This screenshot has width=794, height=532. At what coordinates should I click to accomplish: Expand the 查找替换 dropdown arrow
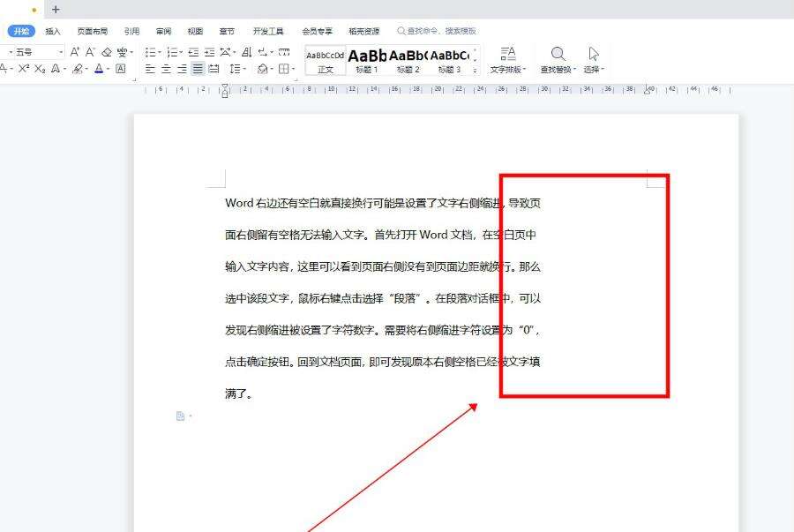pos(575,70)
